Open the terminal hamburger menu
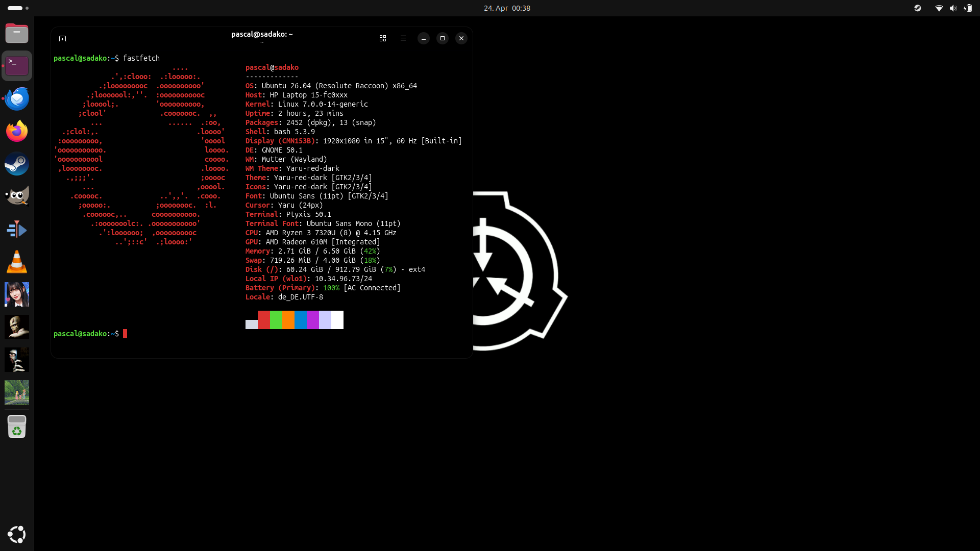 coord(403,38)
